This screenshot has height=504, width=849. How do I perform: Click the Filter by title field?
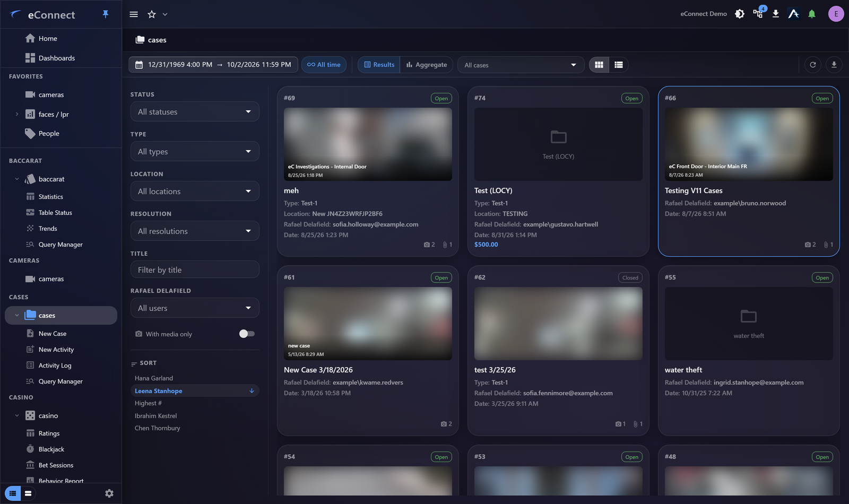pyautogui.click(x=195, y=270)
